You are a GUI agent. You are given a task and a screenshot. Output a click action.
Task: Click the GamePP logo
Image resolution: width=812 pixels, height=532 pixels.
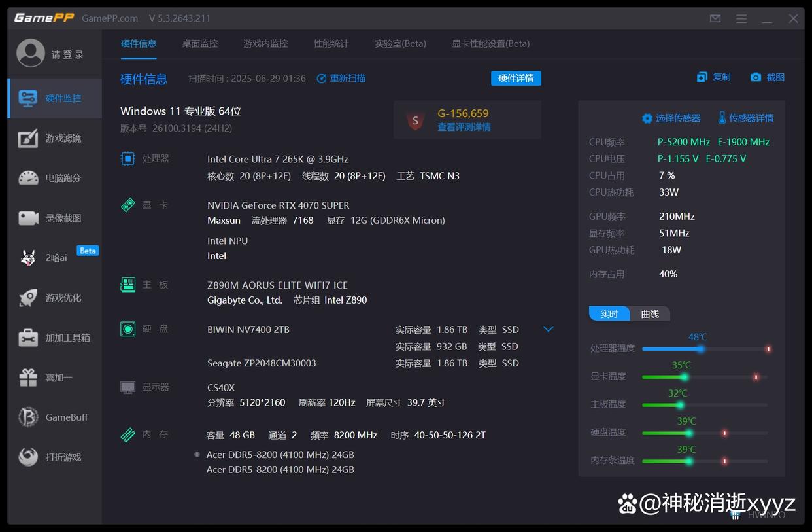44,18
